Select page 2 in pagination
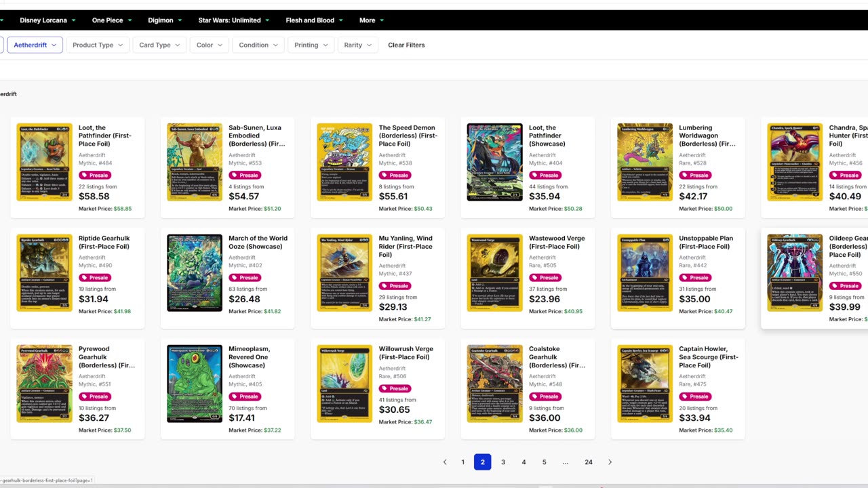The height and width of the screenshot is (488, 868). 483,462
